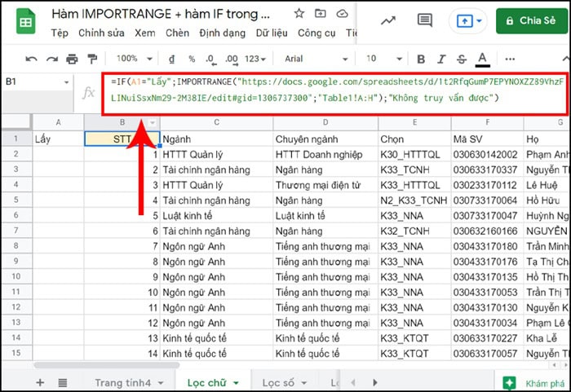Toggle strikethrough text formatting

click(x=462, y=59)
